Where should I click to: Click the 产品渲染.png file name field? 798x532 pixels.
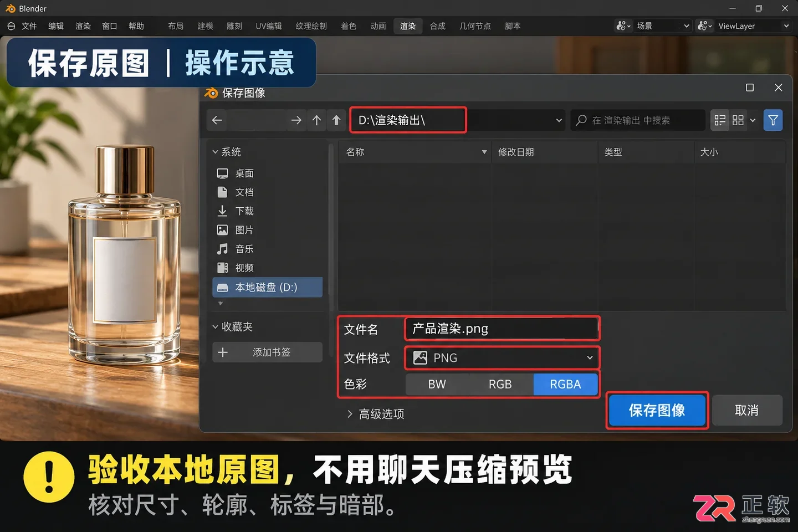(x=502, y=329)
